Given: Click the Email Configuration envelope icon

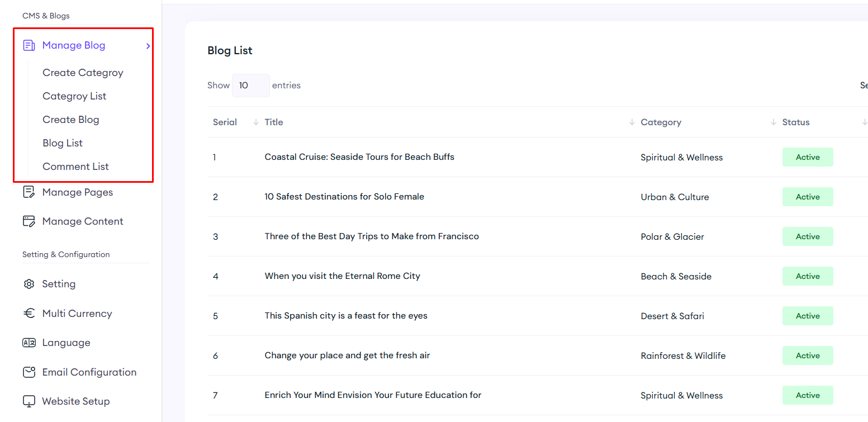Looking at the screenshot, I should pos(29,372).
